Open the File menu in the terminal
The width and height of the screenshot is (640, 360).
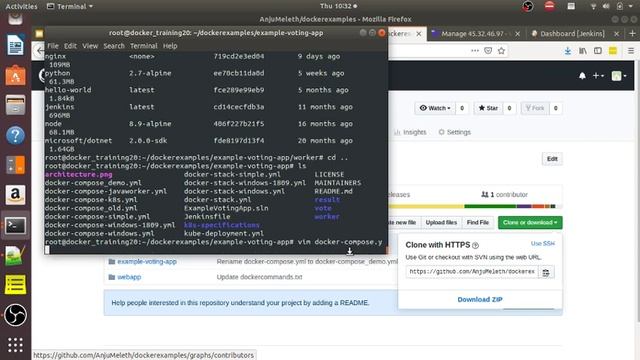pyautogui.click(x=53, y=46)
